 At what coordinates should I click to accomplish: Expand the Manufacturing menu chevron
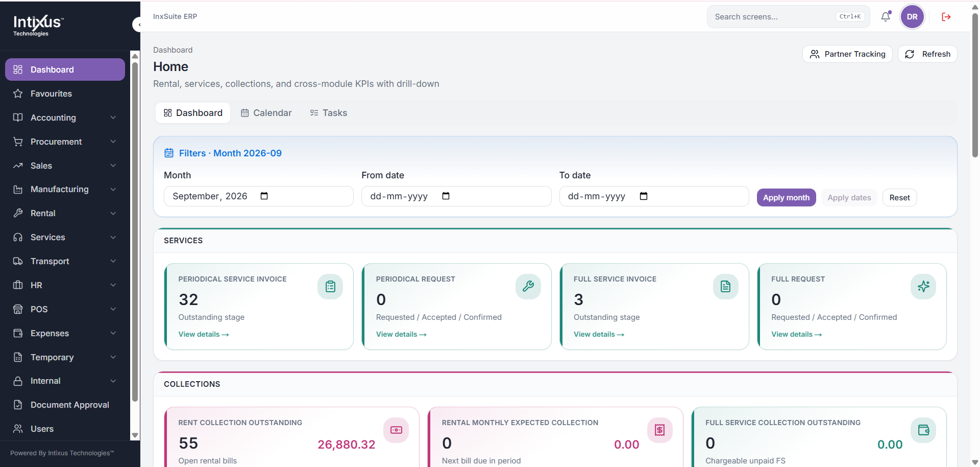click(113, 189)
